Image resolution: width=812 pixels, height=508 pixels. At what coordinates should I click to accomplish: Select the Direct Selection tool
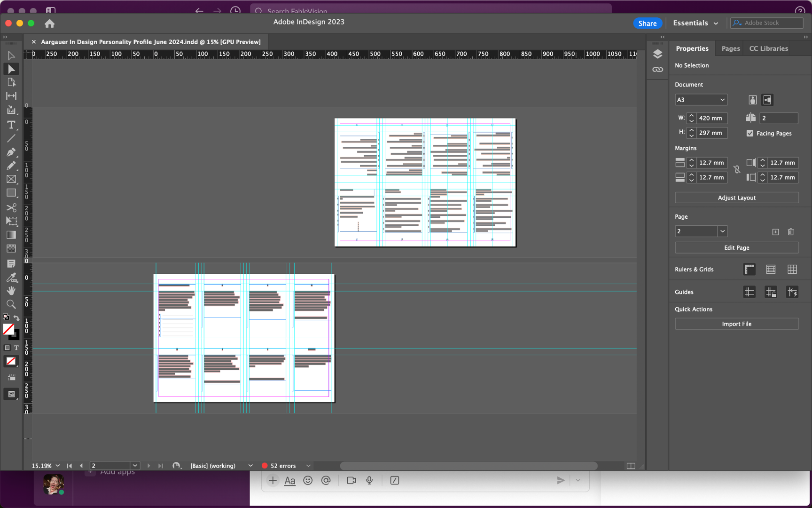pyautogui.click(x=11, y=69)
